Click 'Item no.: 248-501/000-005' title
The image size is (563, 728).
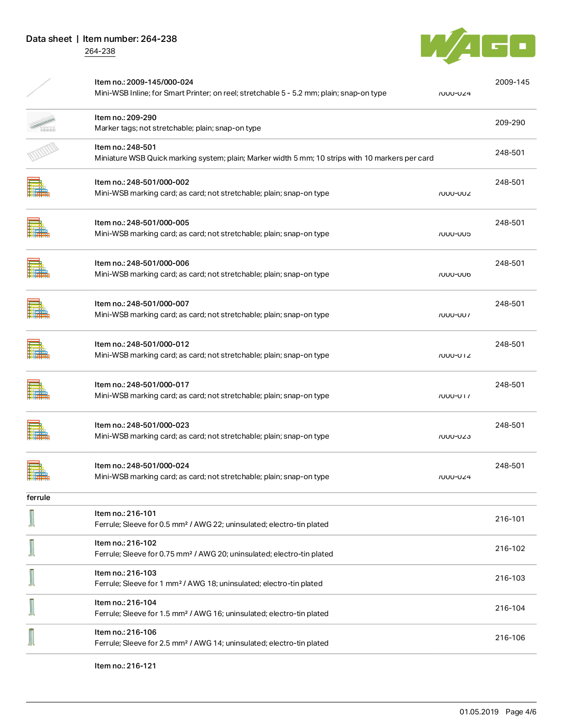click(142, 223)
